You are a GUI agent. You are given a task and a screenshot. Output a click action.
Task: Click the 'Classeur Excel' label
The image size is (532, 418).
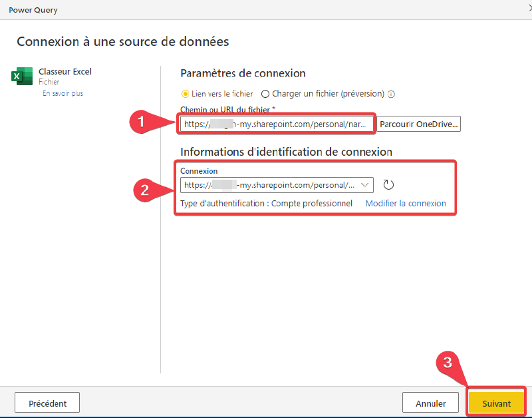65,72
